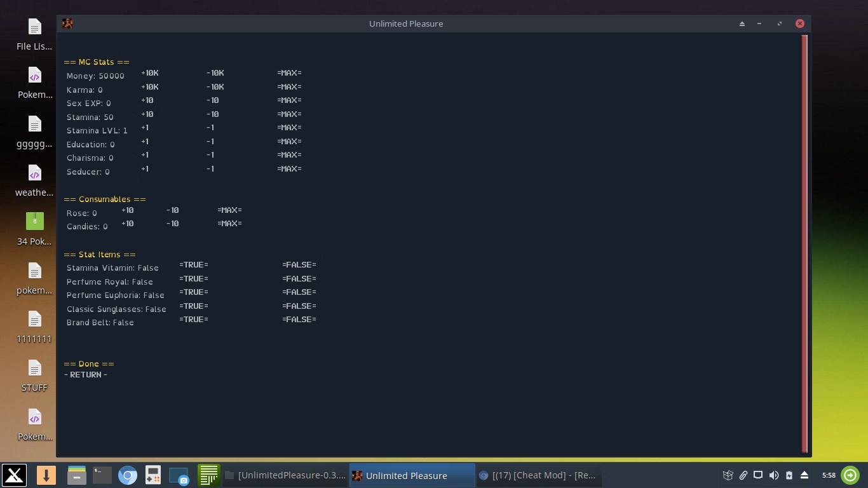The image size is (868, 488).
Task: Set Stamina LVL to =MAX=
Action: 290,128
